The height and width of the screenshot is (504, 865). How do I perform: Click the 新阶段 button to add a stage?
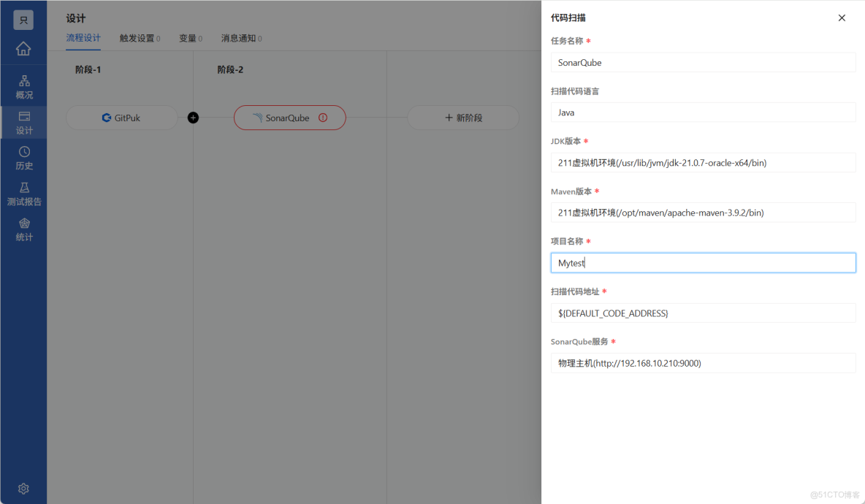point(465,117)
